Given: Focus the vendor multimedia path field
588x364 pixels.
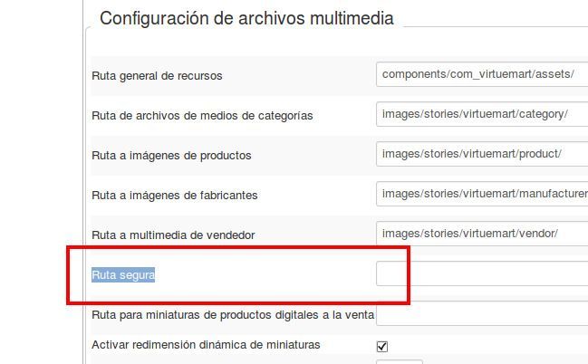Looking at the screenshot, I should tap(482, 234).
